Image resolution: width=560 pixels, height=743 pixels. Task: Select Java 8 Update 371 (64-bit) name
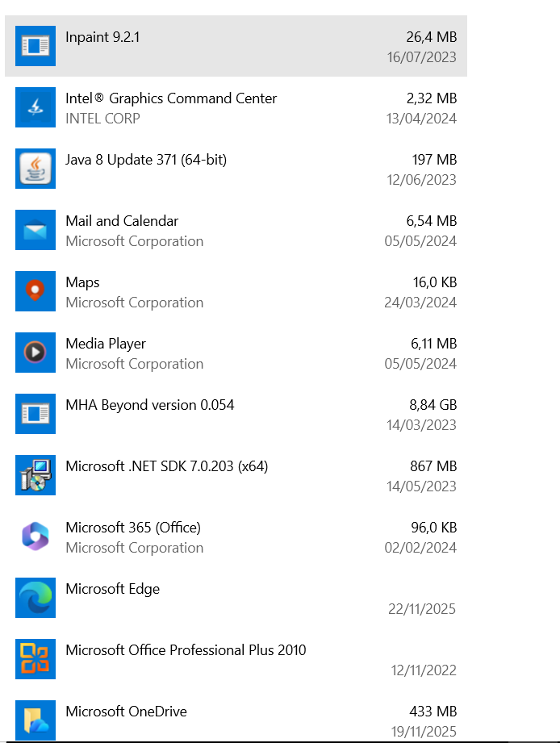click(x=146, y=160)
